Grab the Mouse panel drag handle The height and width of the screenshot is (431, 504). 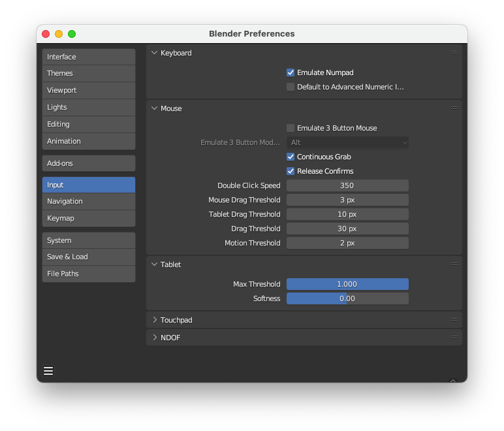[x=454, y=108]
